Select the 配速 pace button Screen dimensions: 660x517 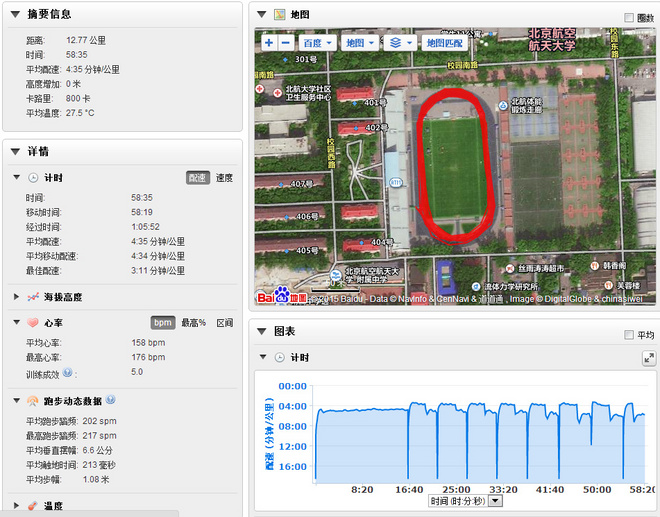click(x=198, y=177)
